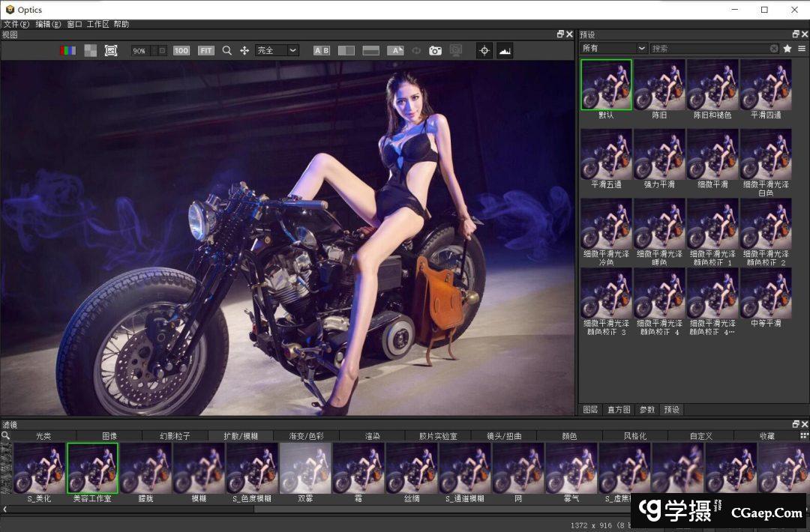This screenshot has width=810, height=532.
Task: Expand the 所有 preset category dropdown
Action: (613, 48)
